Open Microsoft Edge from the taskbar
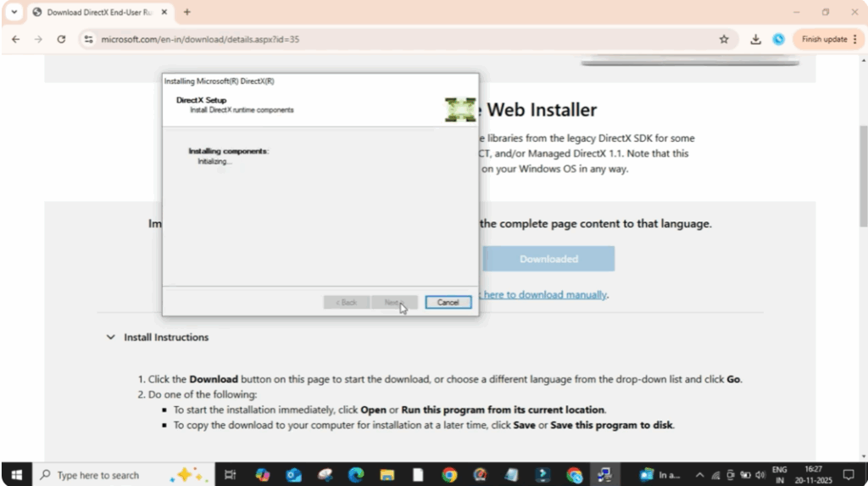This screenshot has height=486, width=868. pos(356,475)
